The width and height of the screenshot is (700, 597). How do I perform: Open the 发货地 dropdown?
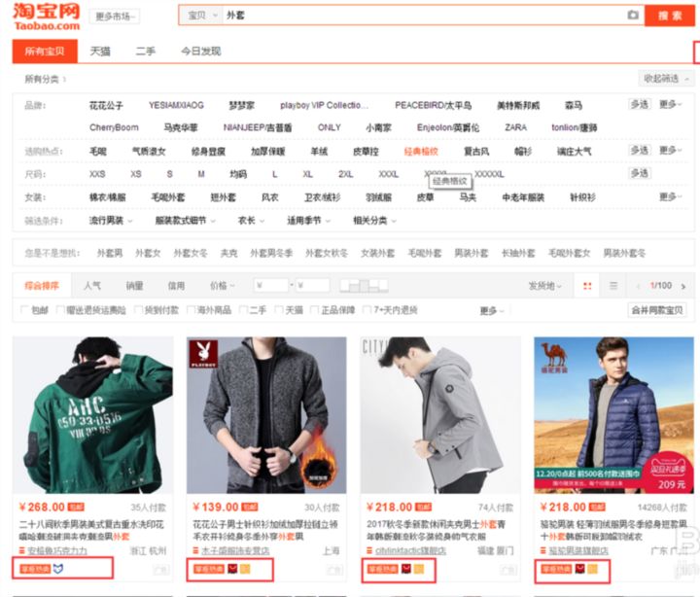coord(545,286)
